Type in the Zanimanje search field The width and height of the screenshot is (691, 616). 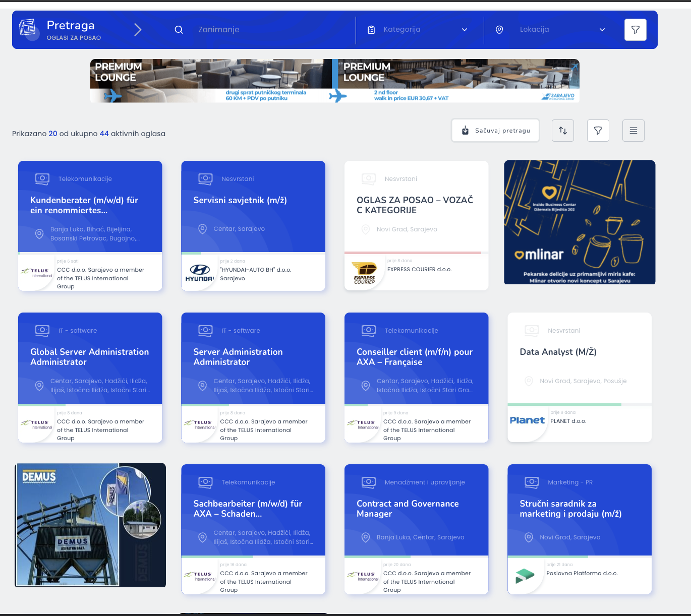272,30
